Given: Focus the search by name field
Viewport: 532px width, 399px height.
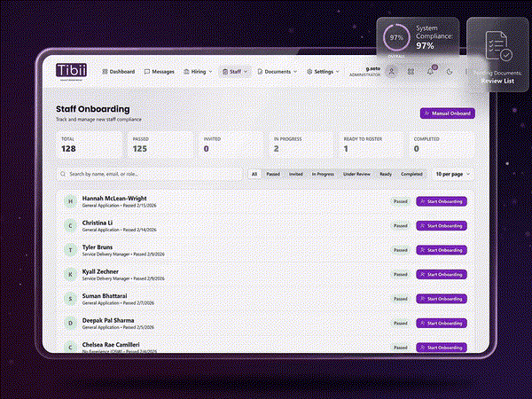Looking at the screenshot, I should (x=150, y=174).
